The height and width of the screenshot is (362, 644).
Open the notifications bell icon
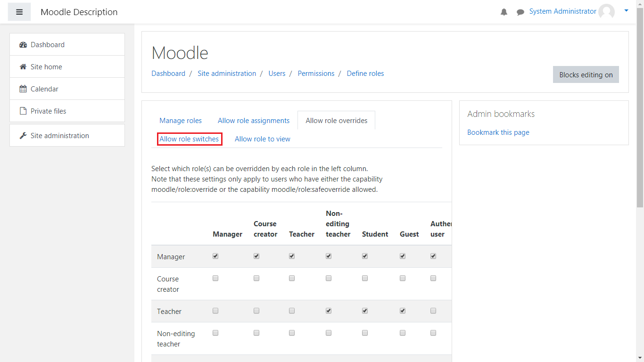click(504, 12)
